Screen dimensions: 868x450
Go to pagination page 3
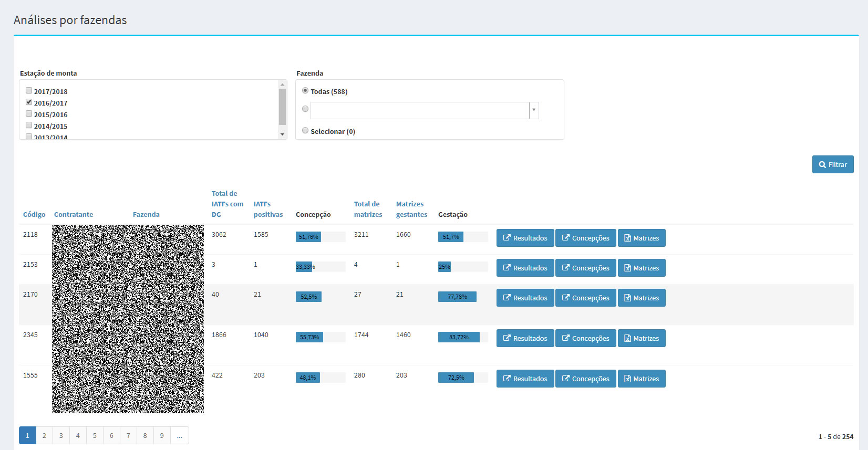click(x=61, y=435)
